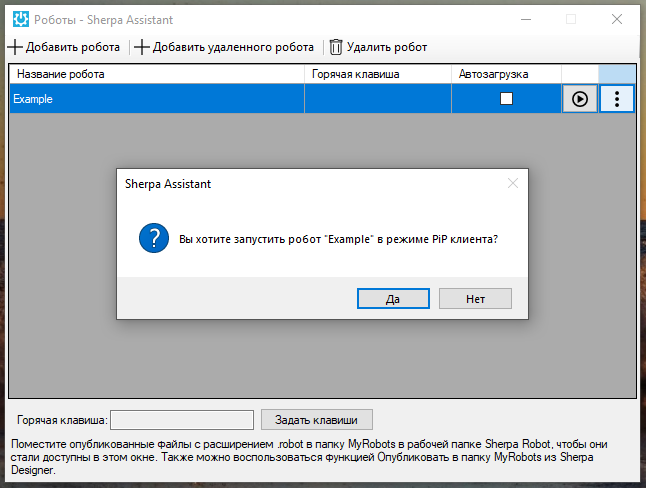Viewport: 646px width, 488px height.
Task: Click the plus icon for Добавить робота
Action: [15, 47]
